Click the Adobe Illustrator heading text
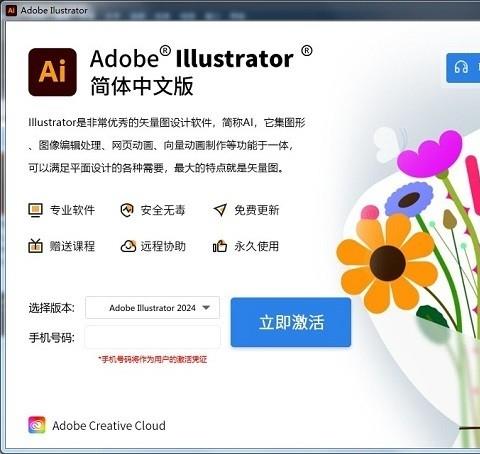Screen dimensions: 480x454 click(x=201, y=58)
